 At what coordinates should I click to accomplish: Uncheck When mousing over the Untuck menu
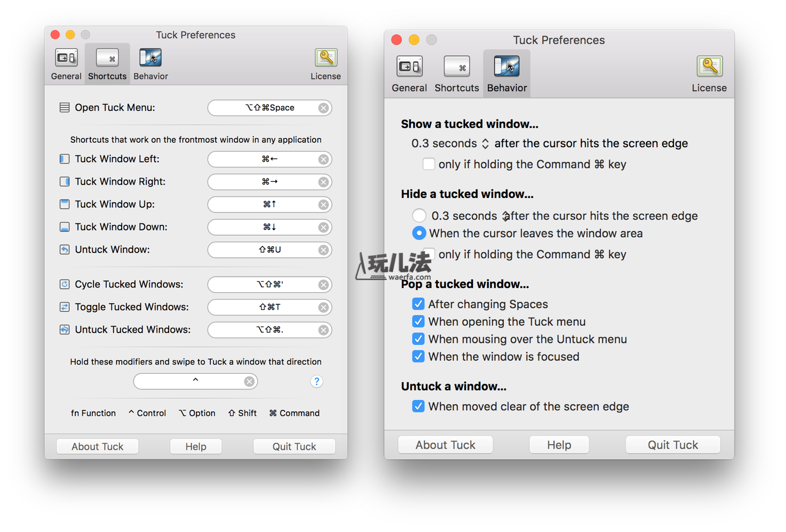pos(418,339)
